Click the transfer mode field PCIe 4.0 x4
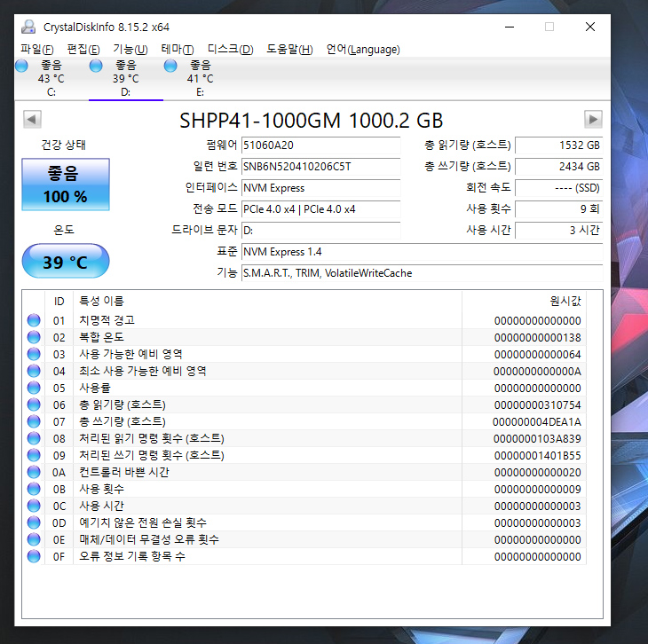The image size is (648, 644). click(320, 209)
